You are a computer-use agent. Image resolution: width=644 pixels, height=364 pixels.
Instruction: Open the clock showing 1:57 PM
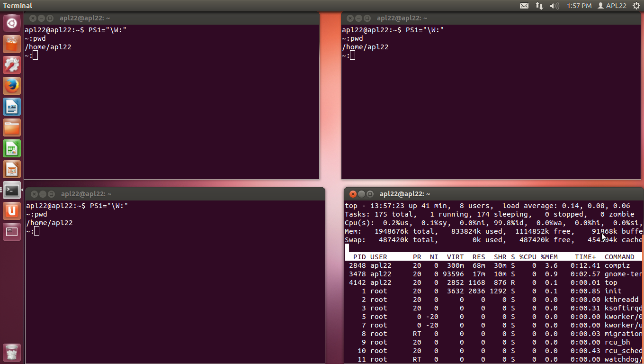tap(579, 6)
